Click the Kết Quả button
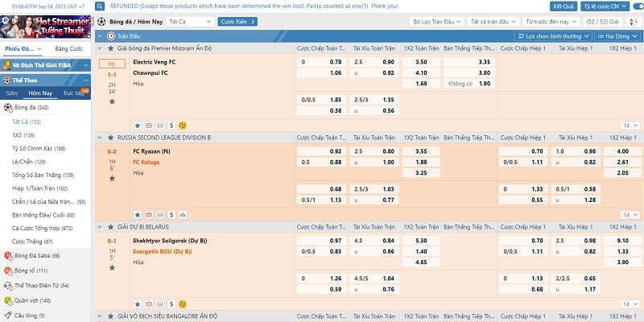The image size is (644, 322). [563, 6]
